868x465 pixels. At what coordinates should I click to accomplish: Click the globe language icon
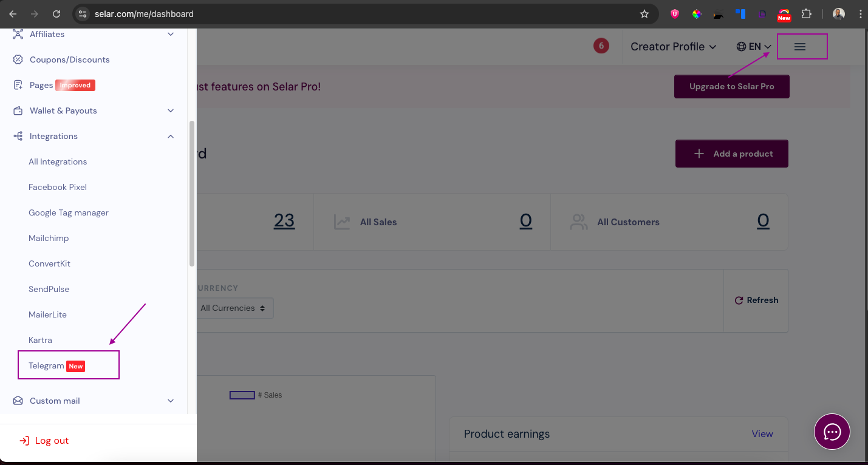741,47
